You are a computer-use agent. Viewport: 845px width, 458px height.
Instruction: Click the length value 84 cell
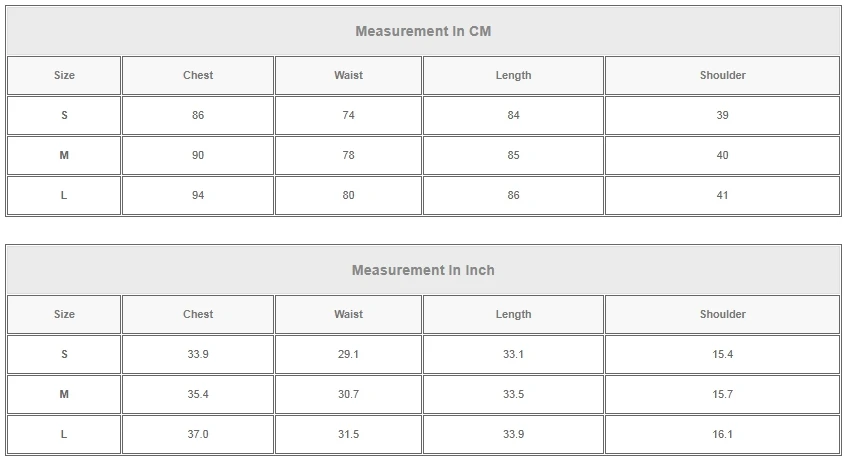[x=513, y=115]
